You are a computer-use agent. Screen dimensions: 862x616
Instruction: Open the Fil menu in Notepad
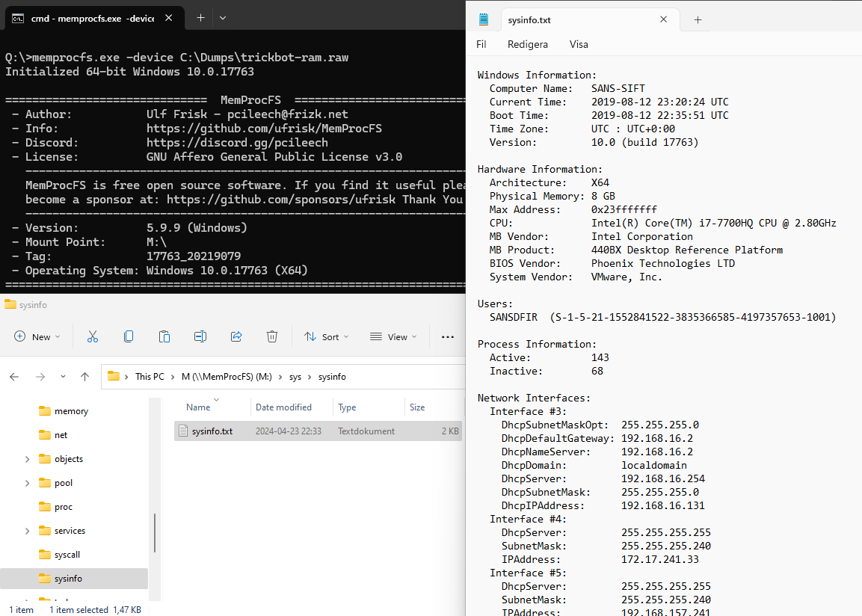tap(481, 45)
